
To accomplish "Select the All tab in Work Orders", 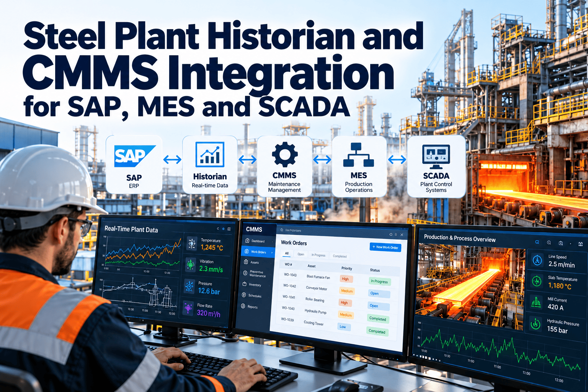I will pos(287,253).
